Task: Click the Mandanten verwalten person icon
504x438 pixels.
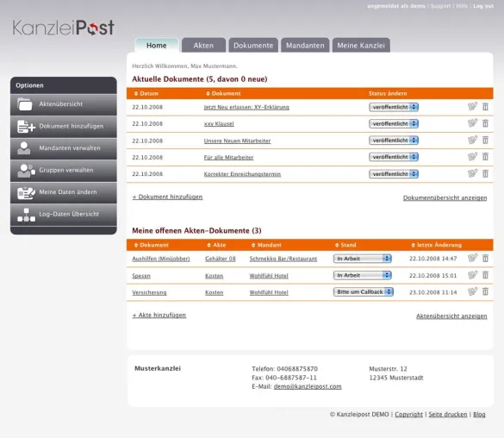Action: 24,148
